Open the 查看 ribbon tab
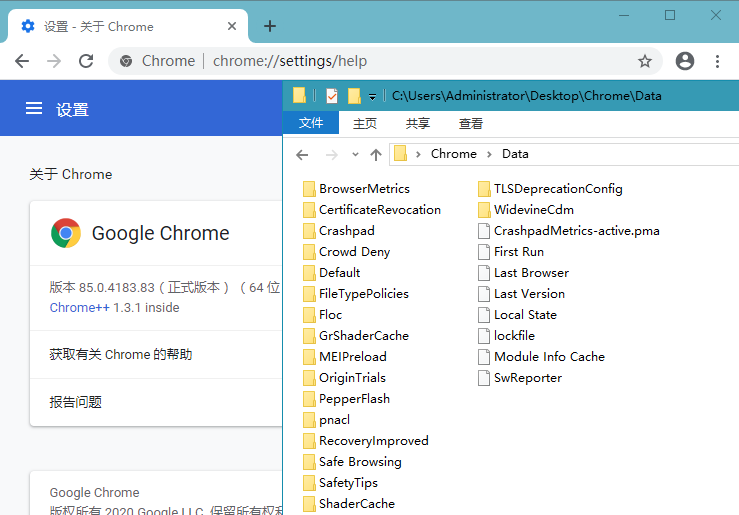Screen dimensions: 739x515 click(471, 123)
